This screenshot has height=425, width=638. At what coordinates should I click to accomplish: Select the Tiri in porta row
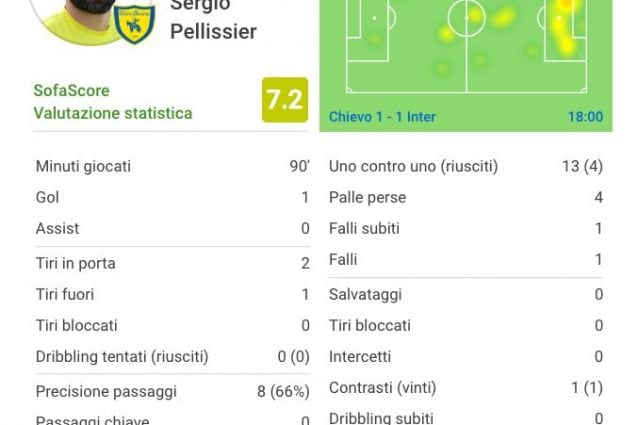[x=173, y=263]
